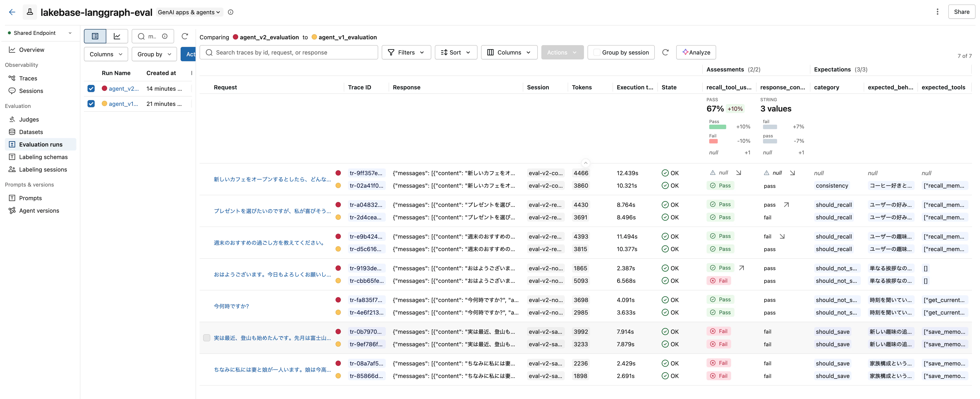Open the three-dot overflow menu
The height and width of the screenshot is (399, 980).
coord(937,12)
